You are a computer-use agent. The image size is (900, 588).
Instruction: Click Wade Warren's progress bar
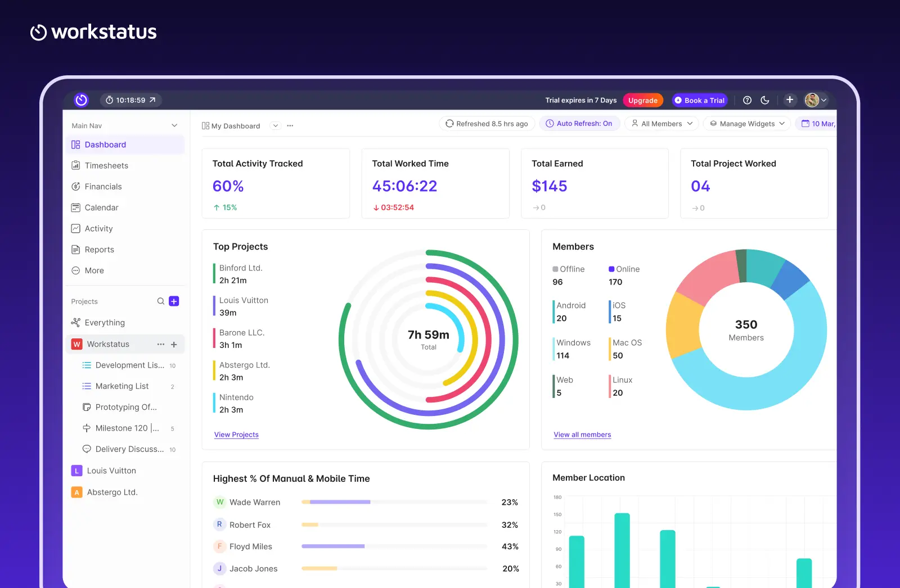click(x=394, y=502)
